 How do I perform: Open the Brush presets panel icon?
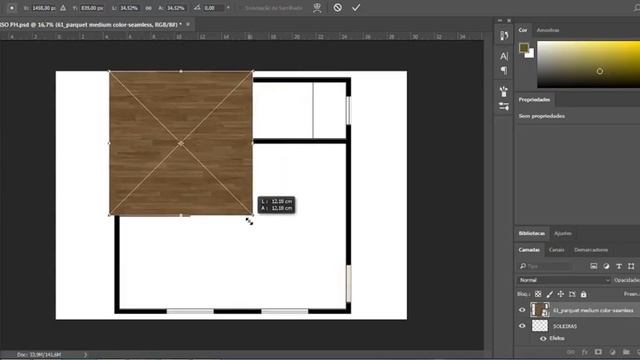tap(504, 91)
